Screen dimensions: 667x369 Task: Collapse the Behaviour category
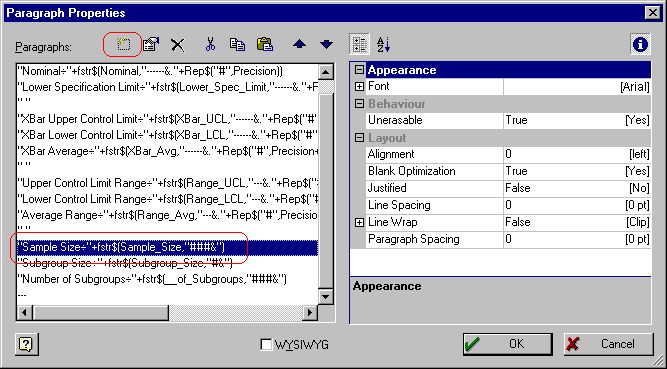pyautogui.click(x=359, y=103)
